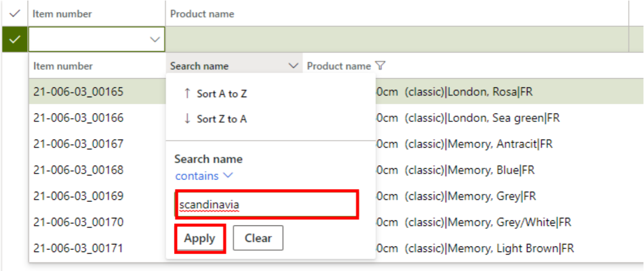Click the Product name filter funnel icon
644x271 pixels.
point(380,65)
